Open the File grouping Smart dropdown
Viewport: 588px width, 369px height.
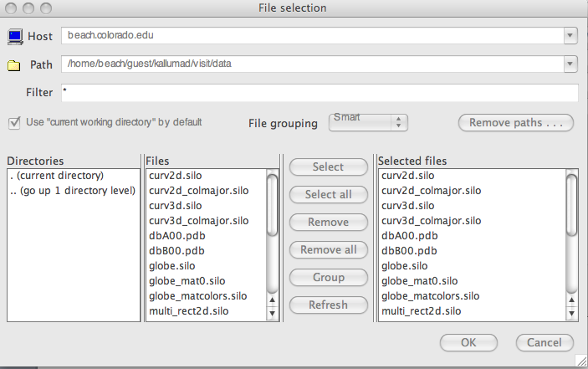(x=368, y=122)
